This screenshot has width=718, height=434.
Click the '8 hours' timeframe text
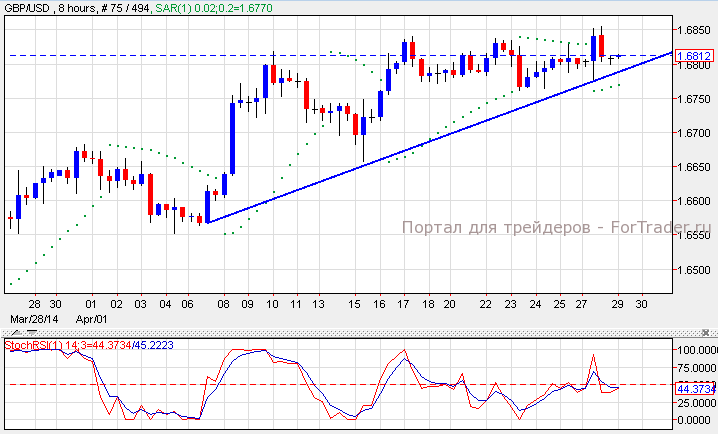(x=77, y=8)
